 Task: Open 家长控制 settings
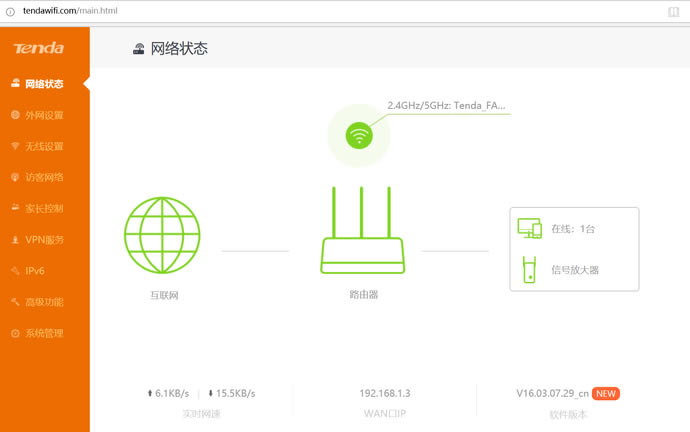point(44,208)
